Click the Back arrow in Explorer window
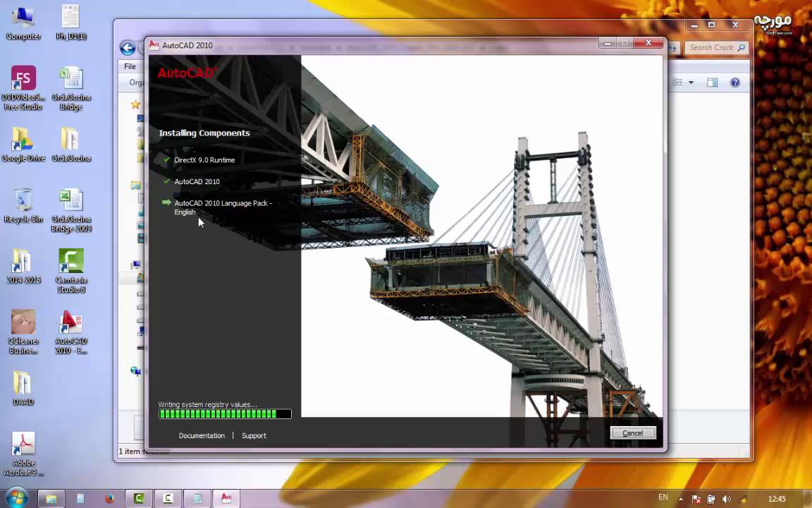Viewport: 812px width, 508px height. coord(128,48)
